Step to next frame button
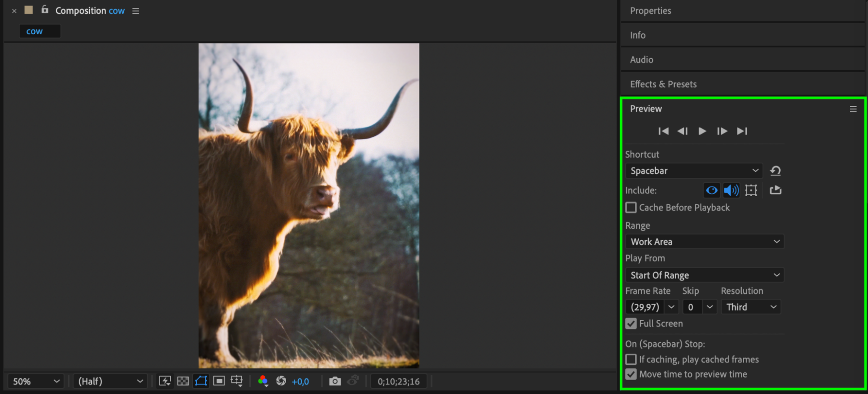Screen dimensions: 868x394 point(722,131)
